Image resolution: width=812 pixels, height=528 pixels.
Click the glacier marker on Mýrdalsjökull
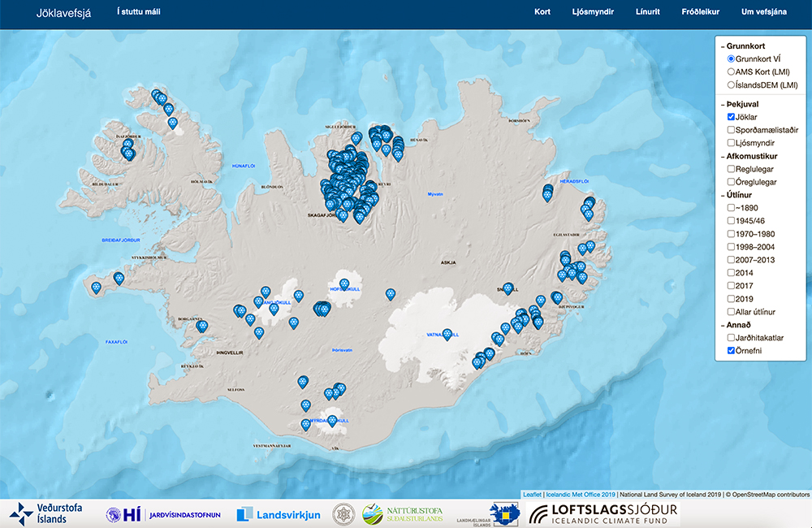click(332, 420)
